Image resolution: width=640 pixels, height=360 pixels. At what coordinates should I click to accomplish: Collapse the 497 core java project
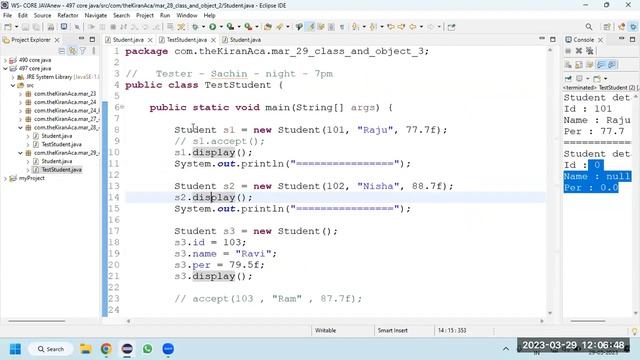coord(5,69)
